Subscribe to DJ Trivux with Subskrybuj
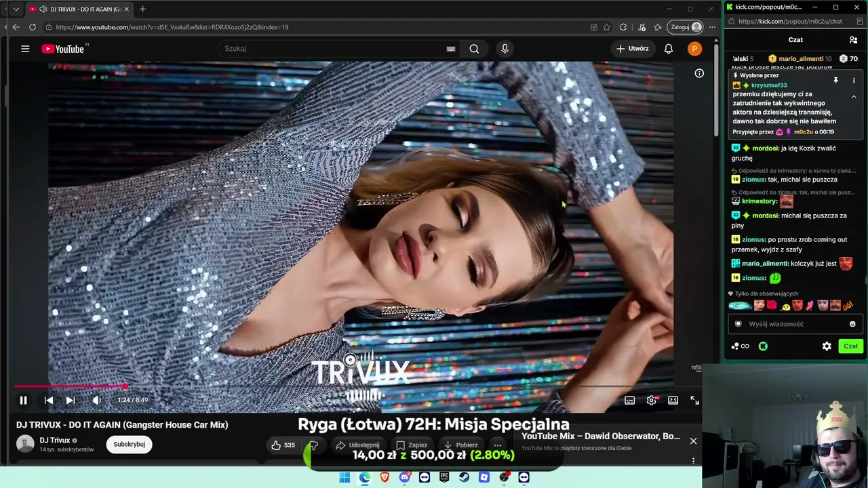The height and width of the screenshot is (488, 868). pyautogui.click(x=129, y=445)
